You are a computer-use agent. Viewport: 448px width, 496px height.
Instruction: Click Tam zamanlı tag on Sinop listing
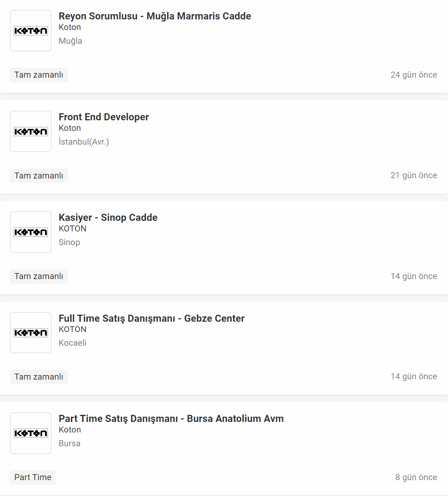tap(39, 276)
